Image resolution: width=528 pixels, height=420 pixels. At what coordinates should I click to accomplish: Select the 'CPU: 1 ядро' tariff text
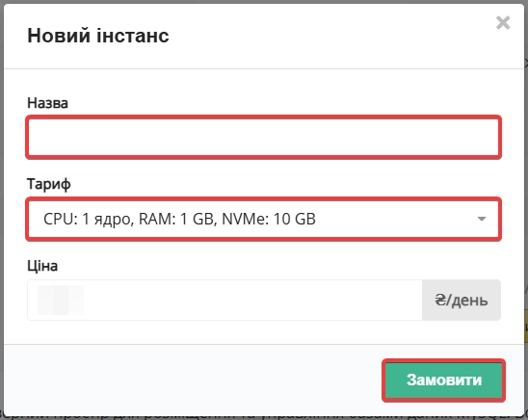click(87, 219)
